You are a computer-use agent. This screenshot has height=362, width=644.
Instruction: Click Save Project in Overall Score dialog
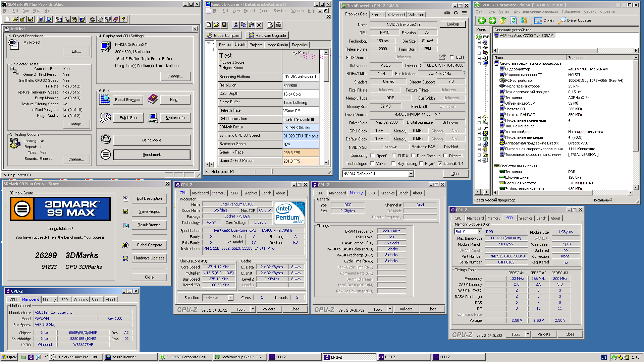click(x=149, y=212)
